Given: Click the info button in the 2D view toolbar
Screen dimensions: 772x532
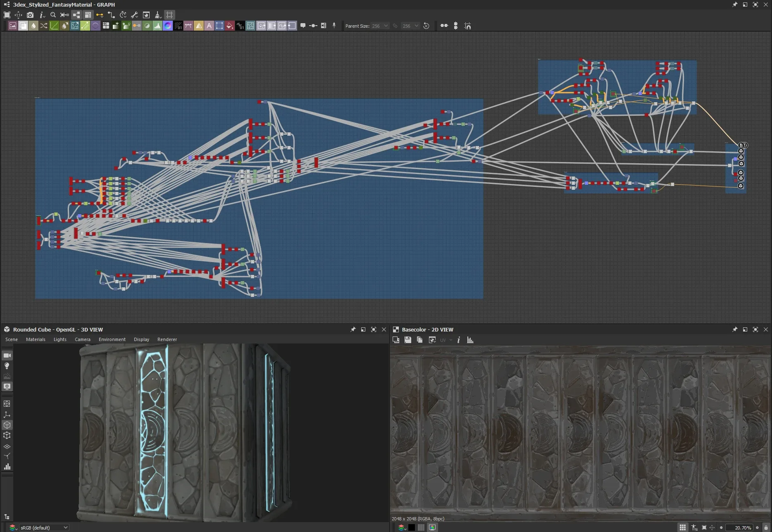Looking at the screenshot, I should tap(458, 340).
